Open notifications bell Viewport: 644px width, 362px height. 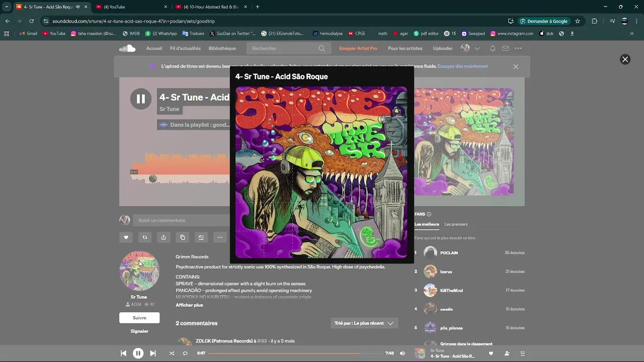[493, 48]
